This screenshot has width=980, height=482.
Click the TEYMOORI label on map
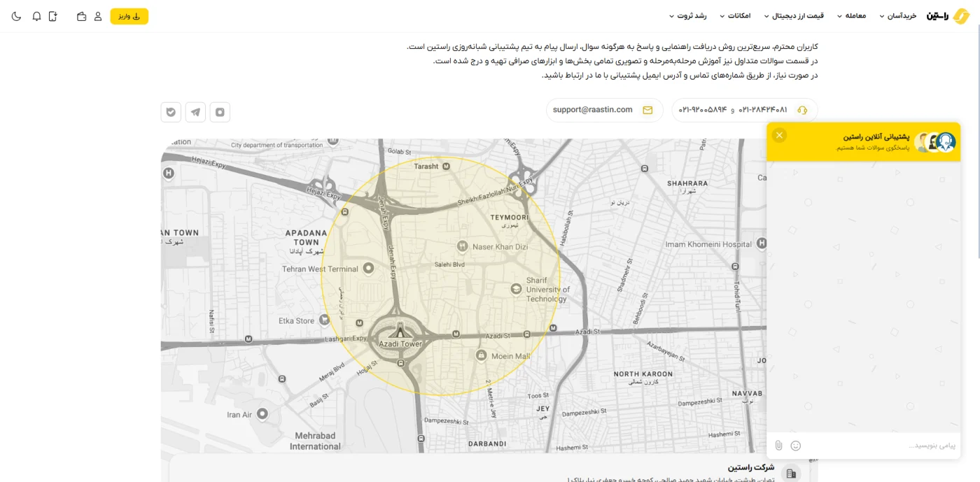tap(509, 218)
